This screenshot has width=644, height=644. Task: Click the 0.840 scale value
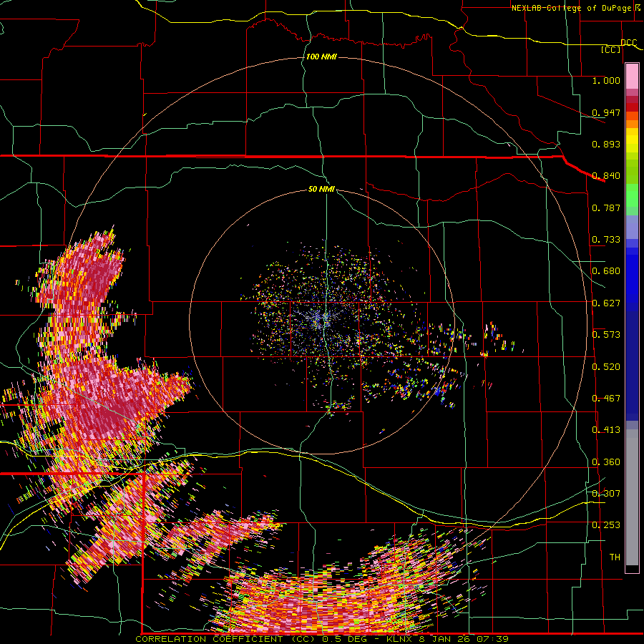point(606,176)
